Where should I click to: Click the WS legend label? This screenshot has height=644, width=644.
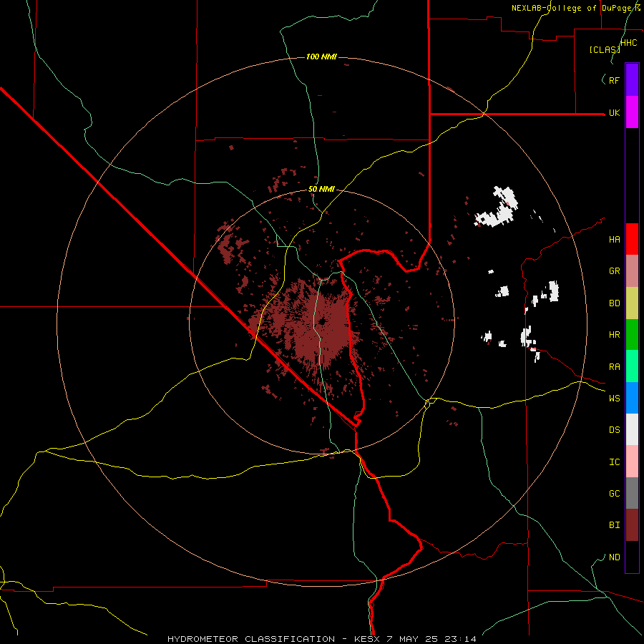tap(614, 399)
